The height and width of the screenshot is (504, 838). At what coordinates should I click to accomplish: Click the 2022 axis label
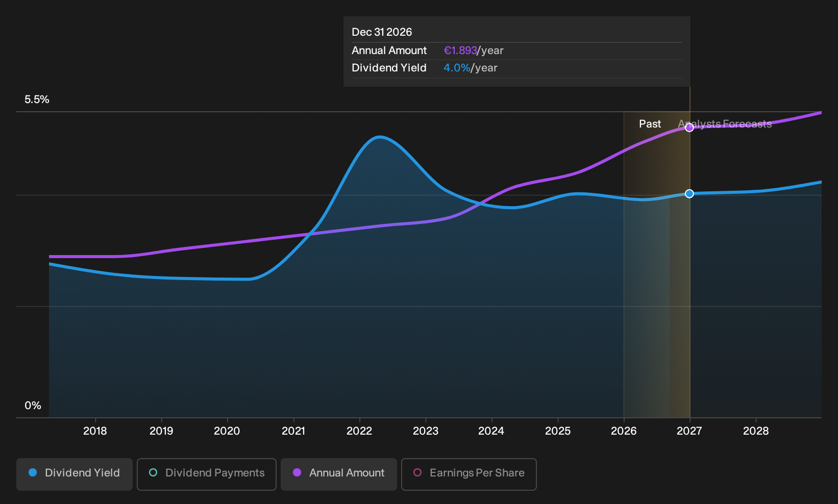point(359,431)
